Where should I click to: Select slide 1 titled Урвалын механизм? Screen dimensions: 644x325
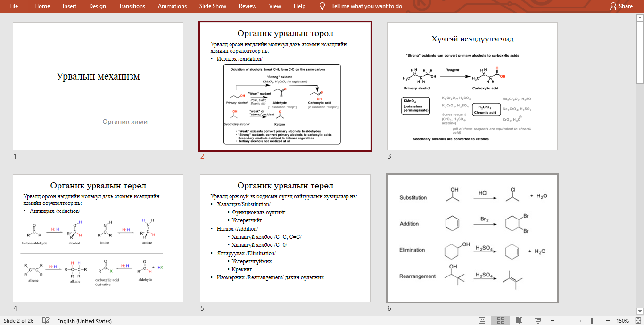[x=98, y=86]
